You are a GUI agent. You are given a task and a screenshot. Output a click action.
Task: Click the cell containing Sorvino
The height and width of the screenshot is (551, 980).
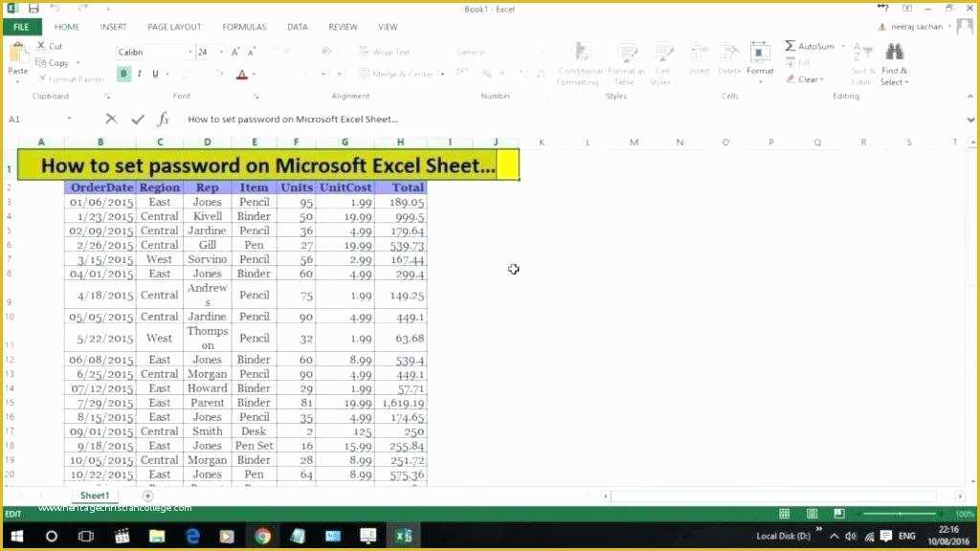pyautogui.click(x=208, y=259)
